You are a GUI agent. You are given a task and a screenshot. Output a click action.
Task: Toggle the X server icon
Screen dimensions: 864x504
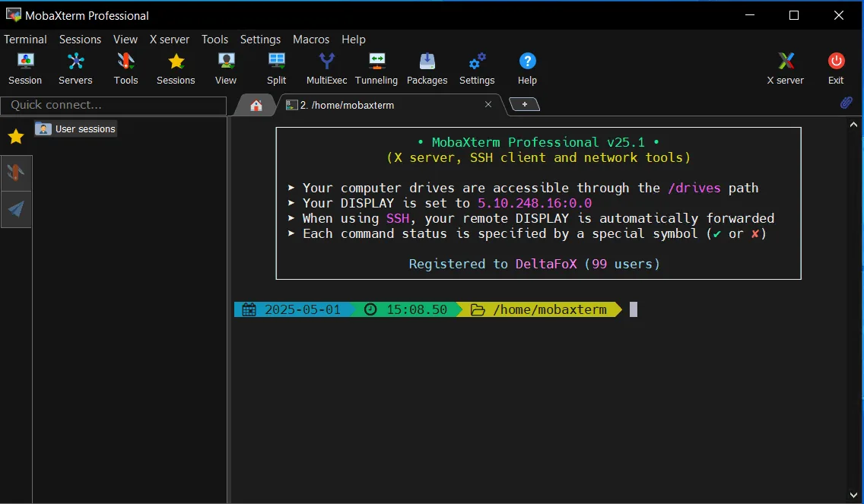coord(785,68)
